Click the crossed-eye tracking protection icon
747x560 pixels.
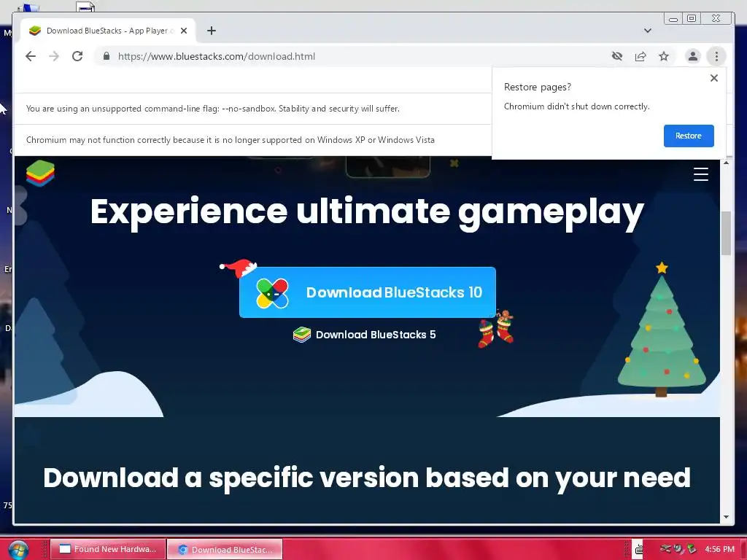click(617, 56)
